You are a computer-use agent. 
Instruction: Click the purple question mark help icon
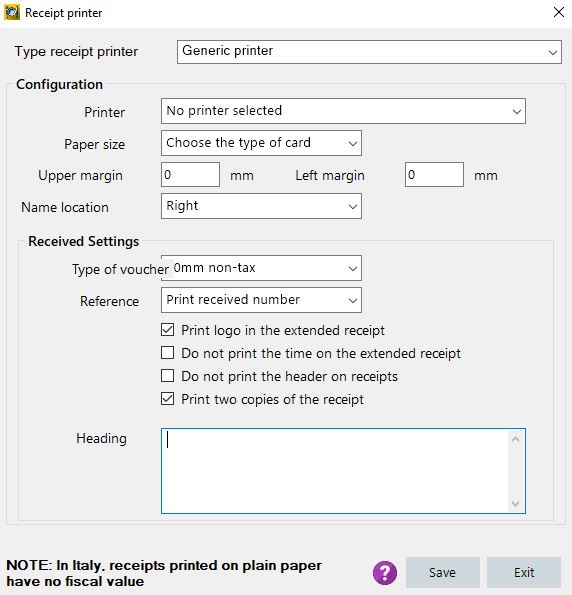[385, 573]
